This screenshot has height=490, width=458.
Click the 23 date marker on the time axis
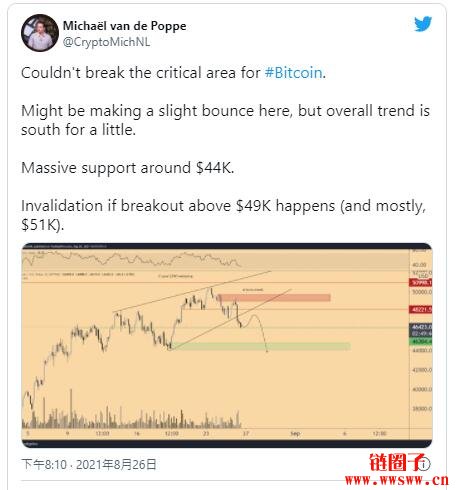206,434
